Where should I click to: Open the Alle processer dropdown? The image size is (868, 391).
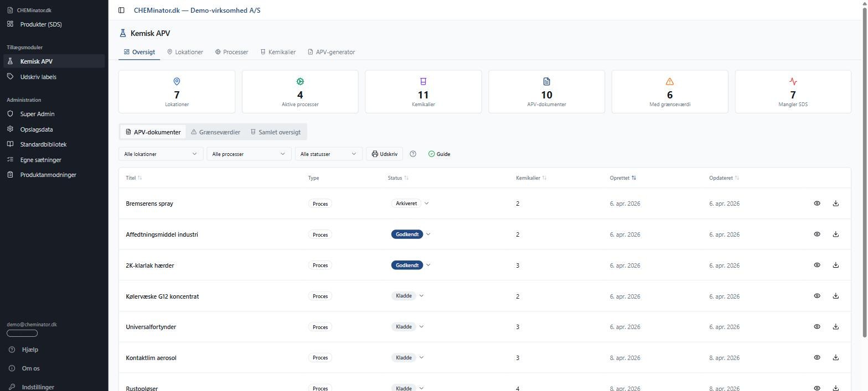[x=249, y=154]
